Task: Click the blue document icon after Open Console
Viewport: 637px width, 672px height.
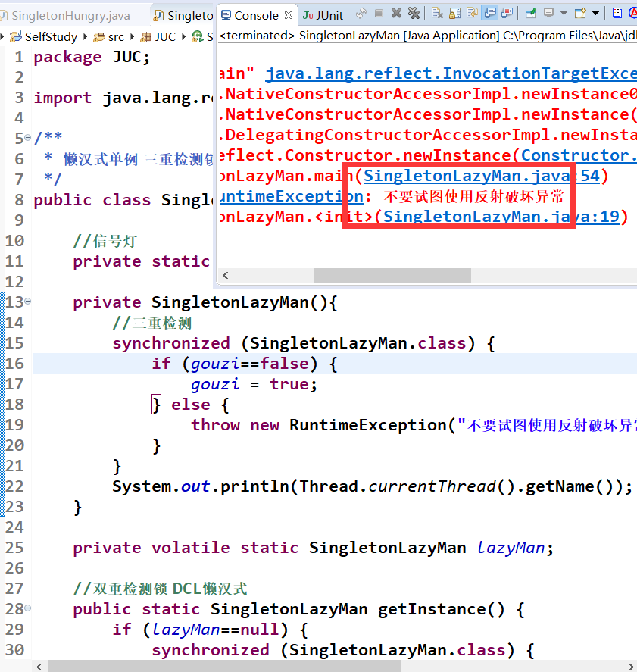Action: pos(617,14)
